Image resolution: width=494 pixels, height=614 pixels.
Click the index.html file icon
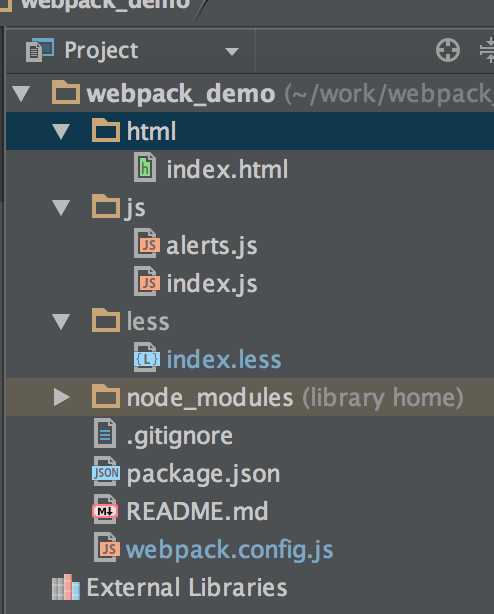(x=145, y=168)
